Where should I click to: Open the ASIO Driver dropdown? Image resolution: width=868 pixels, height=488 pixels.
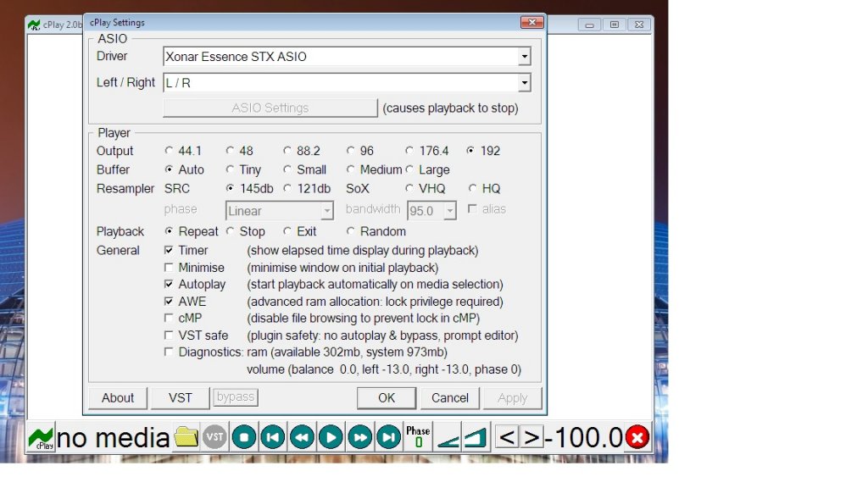click(x=524, y=57)
